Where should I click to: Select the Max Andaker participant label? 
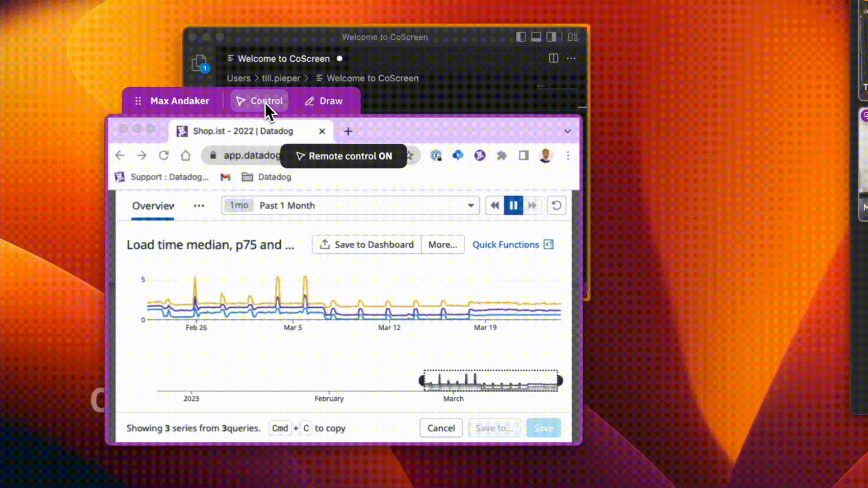click(x=179, y=101)
